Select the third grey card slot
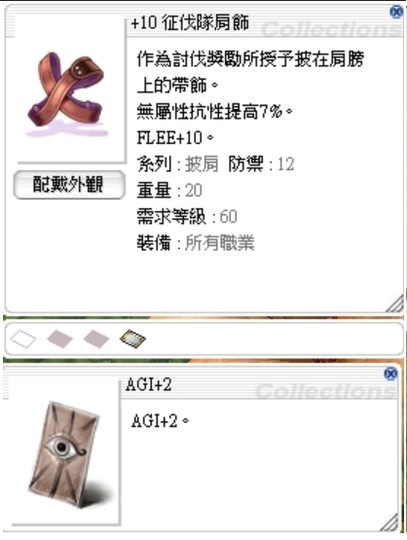Viewport: 407px width, 540px height. [96, 339]
